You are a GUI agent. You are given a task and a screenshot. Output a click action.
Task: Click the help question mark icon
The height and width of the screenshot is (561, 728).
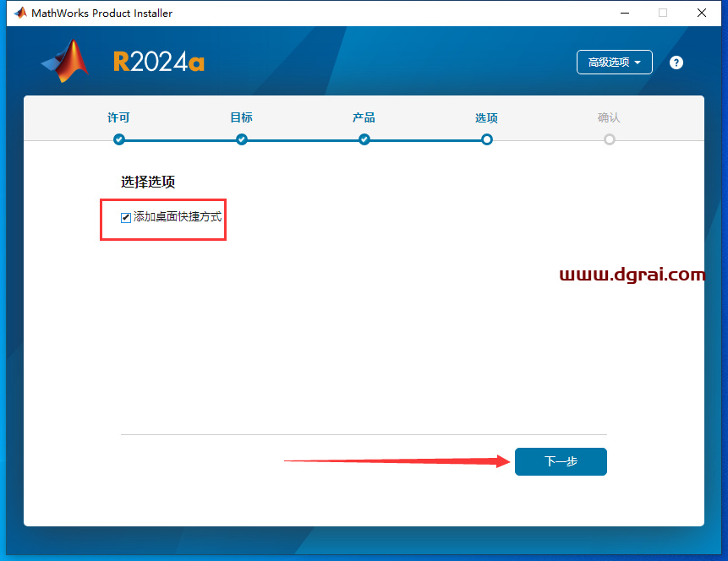(x=676, y=63)
